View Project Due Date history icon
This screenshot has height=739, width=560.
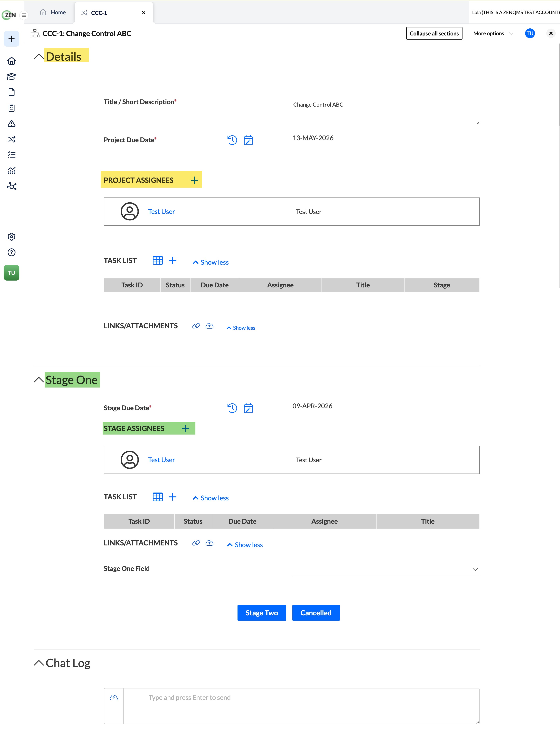click(232, 140)
